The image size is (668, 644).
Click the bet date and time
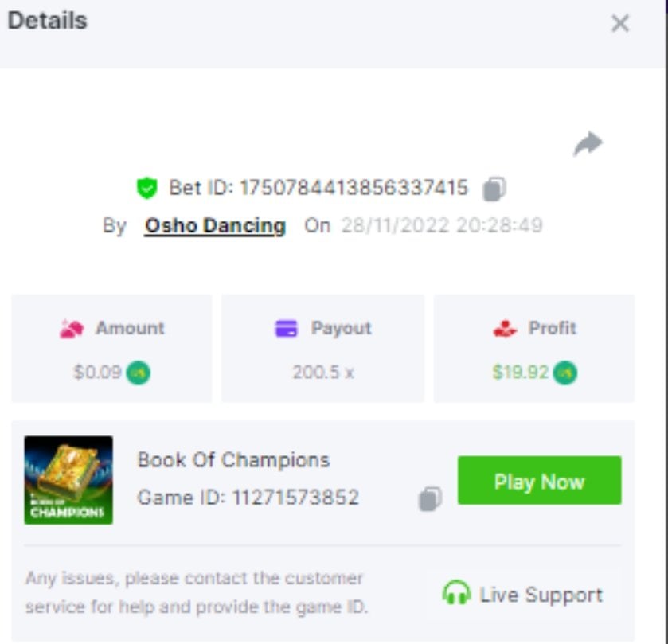[x=442, y=225]
